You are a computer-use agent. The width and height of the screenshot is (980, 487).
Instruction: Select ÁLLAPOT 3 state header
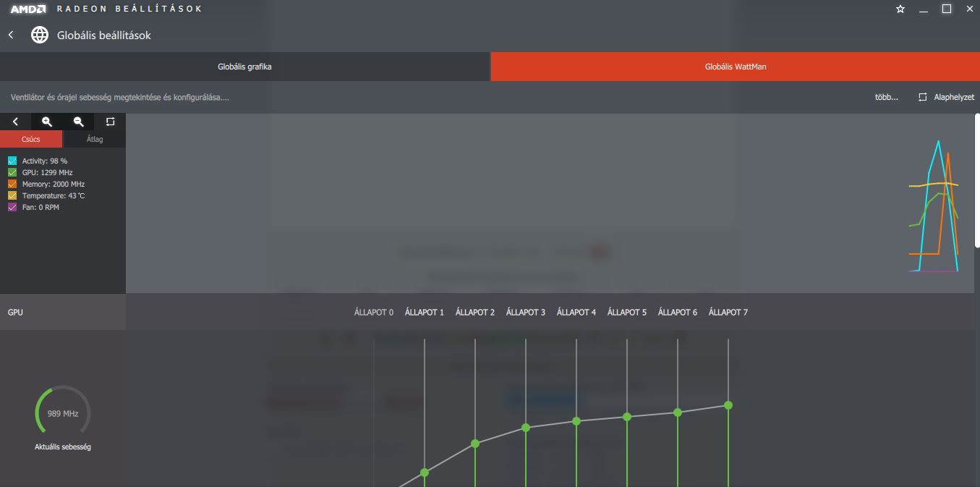pyautogui.click(x=526, y=313)
